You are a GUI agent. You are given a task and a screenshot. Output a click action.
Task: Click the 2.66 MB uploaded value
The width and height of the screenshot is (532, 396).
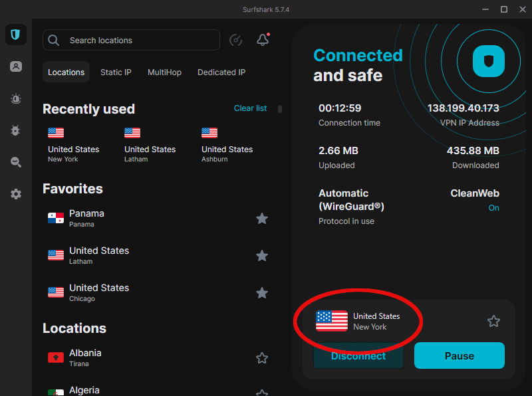tap(338, 151)
